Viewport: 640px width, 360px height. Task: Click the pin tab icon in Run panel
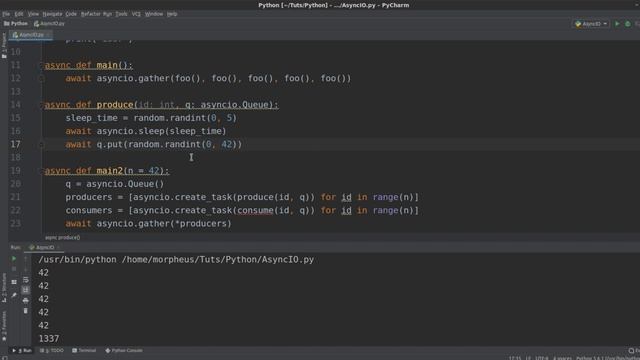click(x=14, y=295)
